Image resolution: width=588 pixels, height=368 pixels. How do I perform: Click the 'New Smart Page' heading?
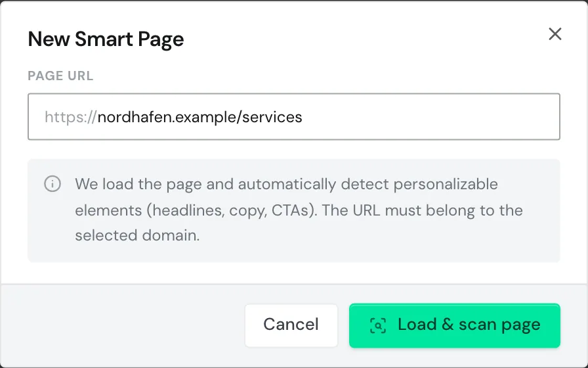106,39
